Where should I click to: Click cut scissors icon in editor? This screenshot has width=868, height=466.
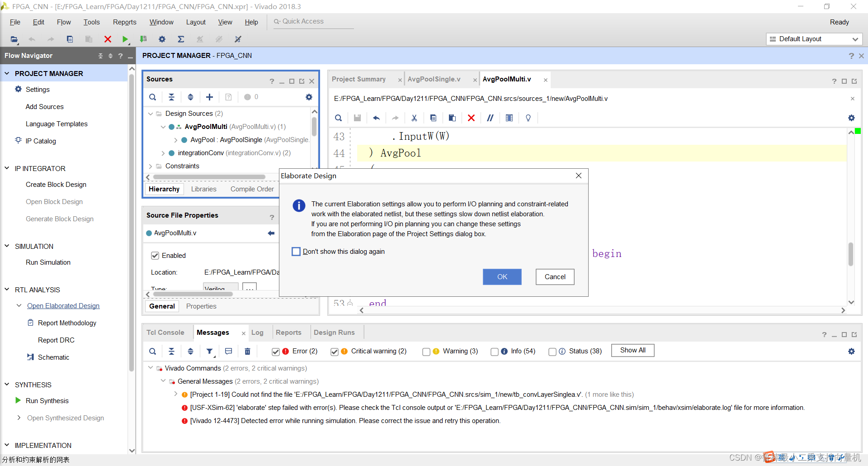click(x=414, y=118)
